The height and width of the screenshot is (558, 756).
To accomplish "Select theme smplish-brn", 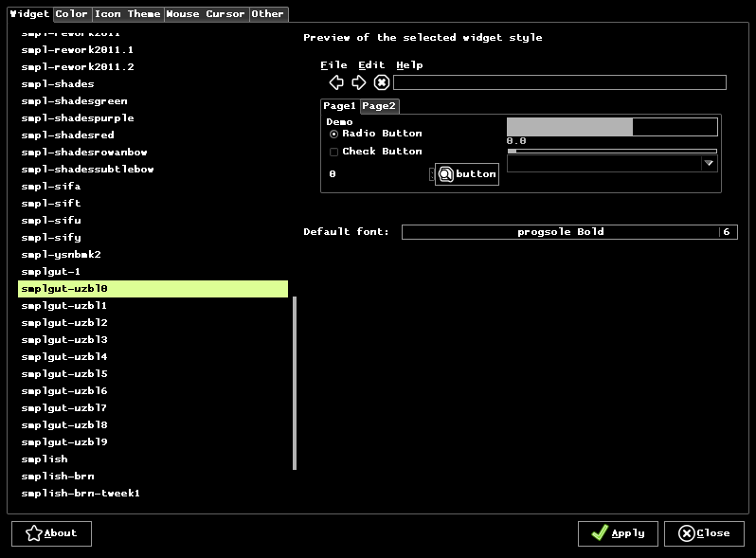I will pyautogui.click(x=153, y=477).
